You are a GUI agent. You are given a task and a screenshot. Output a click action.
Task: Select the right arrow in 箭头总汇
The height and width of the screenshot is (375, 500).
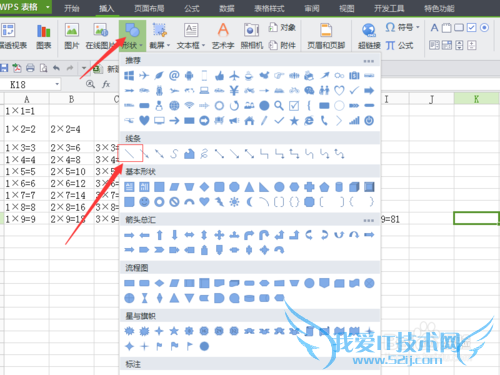click(129, 235)
